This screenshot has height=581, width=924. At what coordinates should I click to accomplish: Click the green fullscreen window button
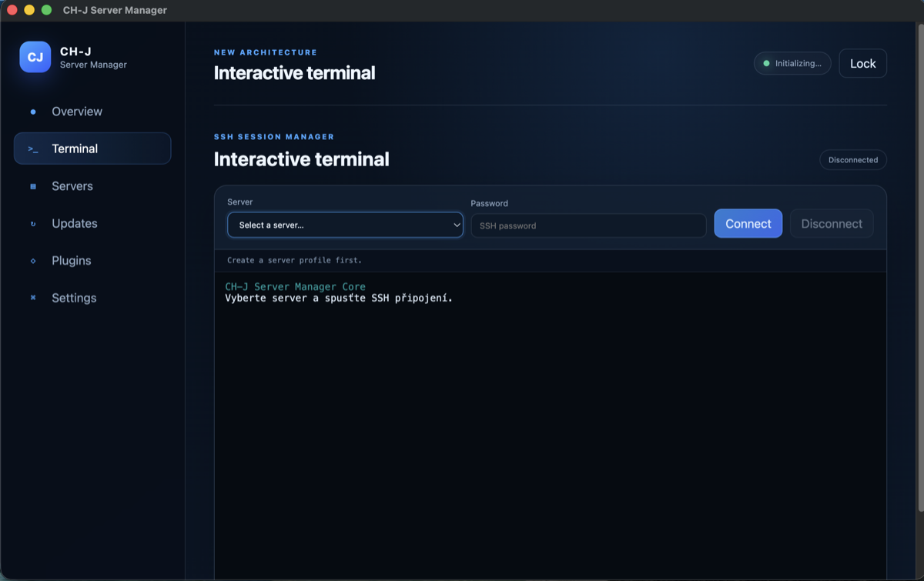click(x=46, y=10)
